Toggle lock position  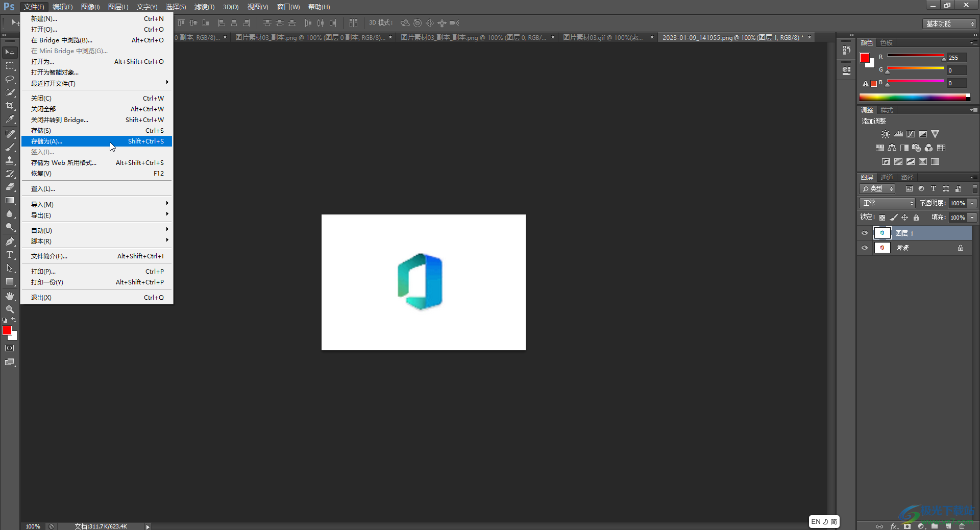tap(905, 218)
